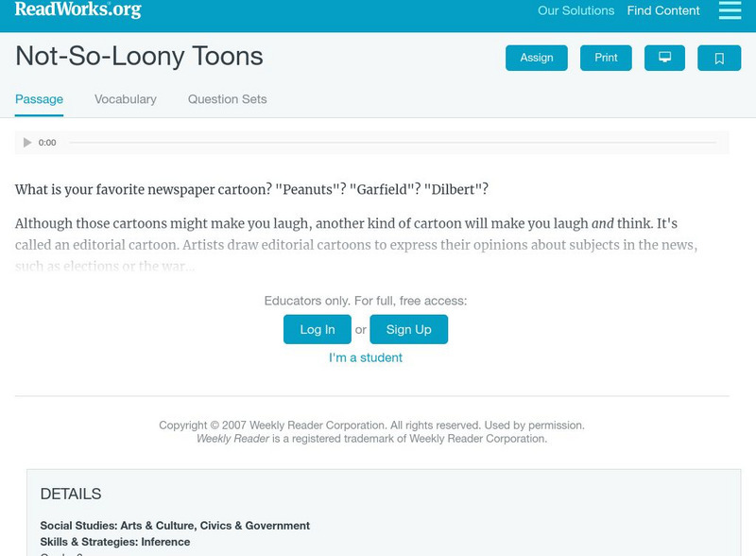Click the ReadWorks.org logo
The height and width of the screenshot is (556, 756).
pos(77,10)
